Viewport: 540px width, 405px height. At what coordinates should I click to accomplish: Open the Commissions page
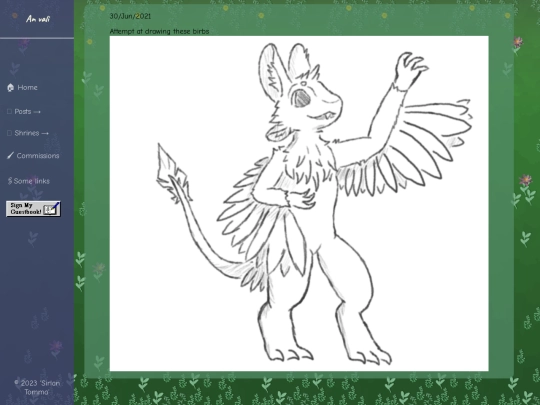pos(33,156)
